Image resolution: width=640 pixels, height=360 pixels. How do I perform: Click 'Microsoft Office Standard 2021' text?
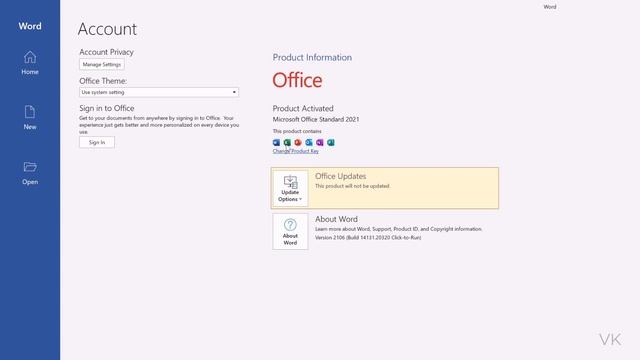coord(316,120)
